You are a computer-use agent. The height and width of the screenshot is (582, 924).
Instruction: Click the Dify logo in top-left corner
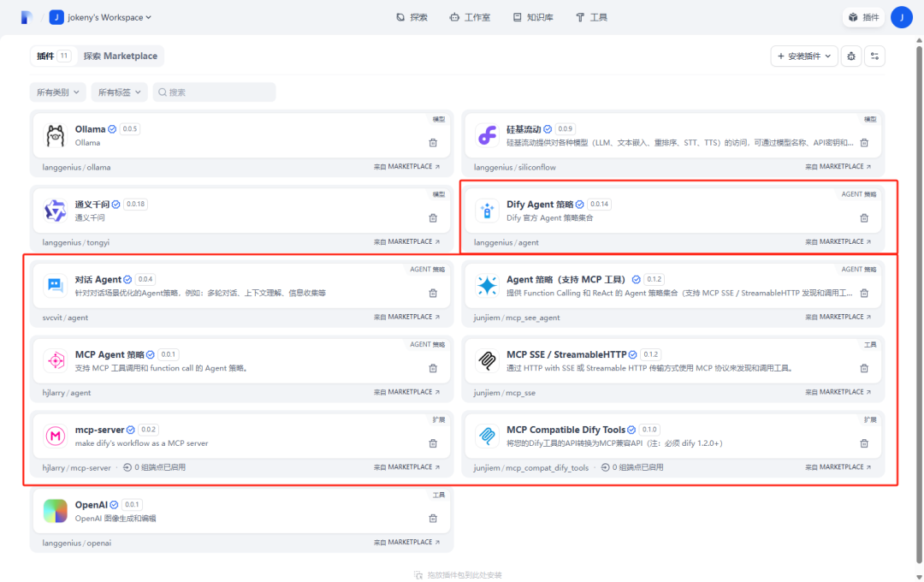[x=26, y=17]
